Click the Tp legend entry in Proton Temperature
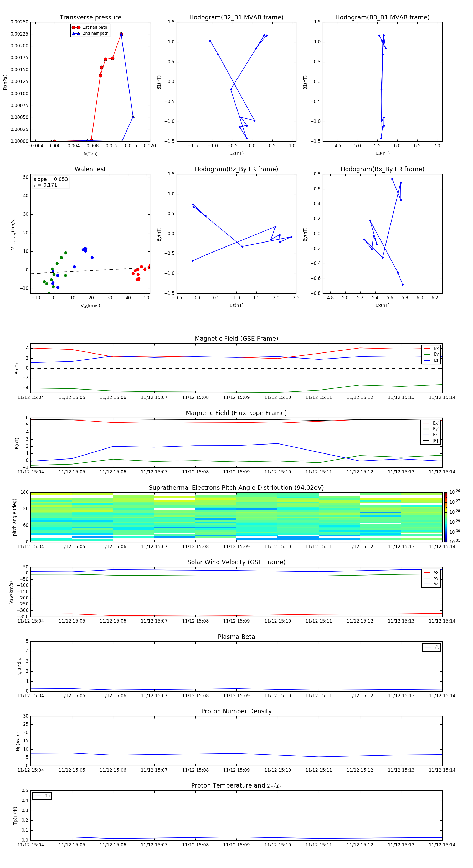This screenshot has width=473, height=868. point(42,796)
